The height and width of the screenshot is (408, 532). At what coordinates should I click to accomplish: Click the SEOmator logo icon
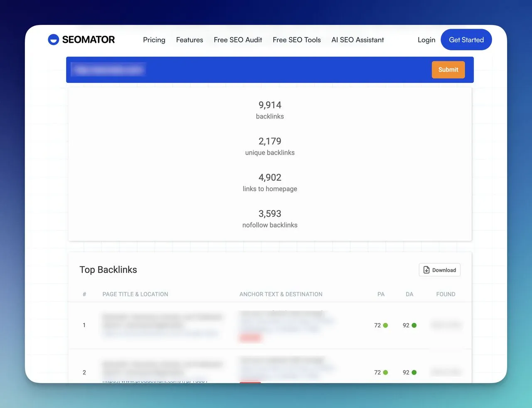pos(53,40)
